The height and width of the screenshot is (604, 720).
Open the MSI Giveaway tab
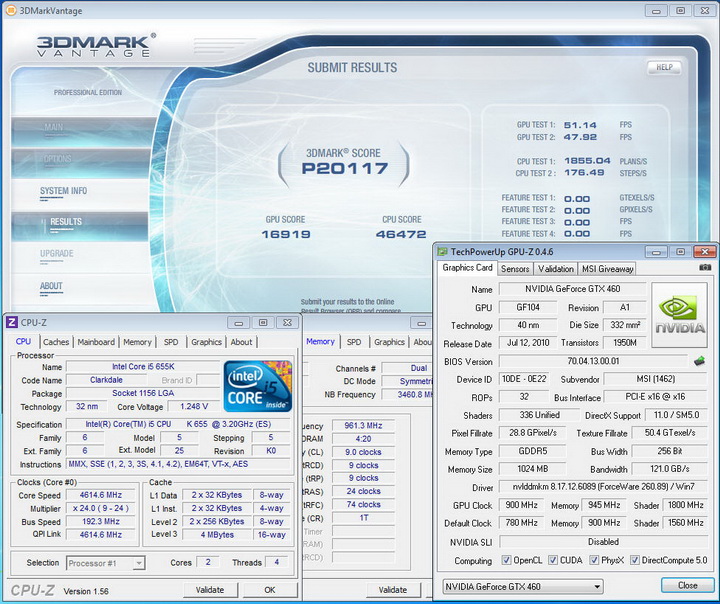[x=608, y=269]
